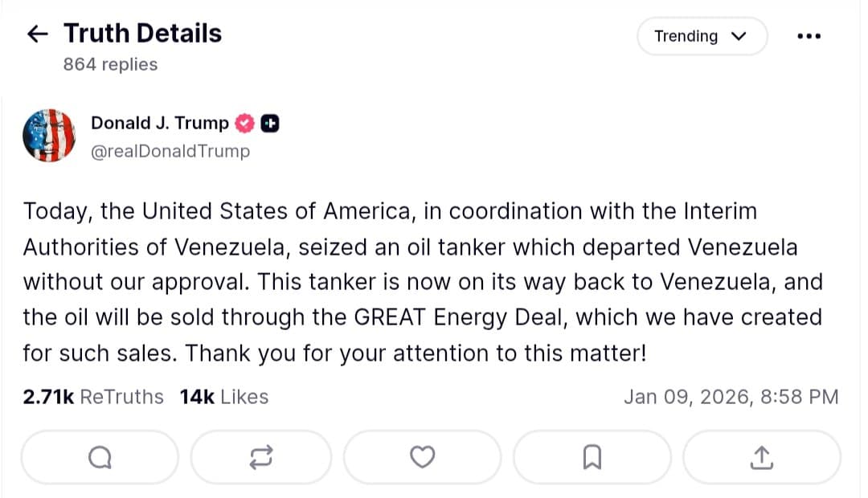
Task: Click the black plus badge beside the username
Action: coord(270,123)
